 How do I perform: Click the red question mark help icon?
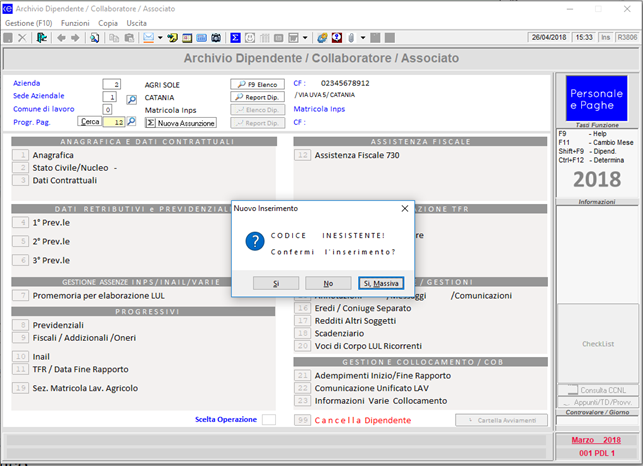coord(337,38)
